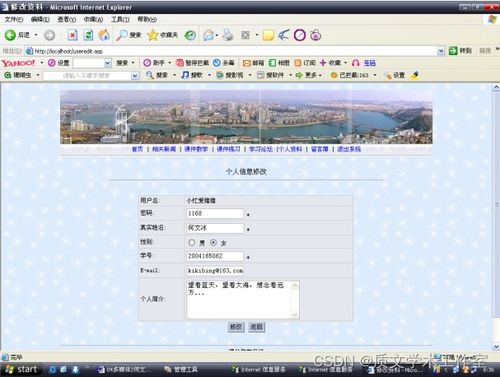The height and width of the screenshot is (377, 500).
Task: Open the File menu
Action: click(x=14, y=19)
